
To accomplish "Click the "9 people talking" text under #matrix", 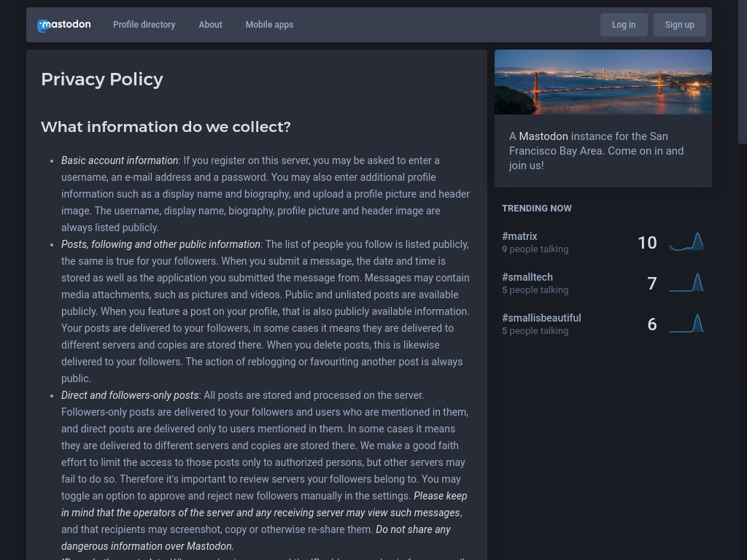I will pos(535,249).
